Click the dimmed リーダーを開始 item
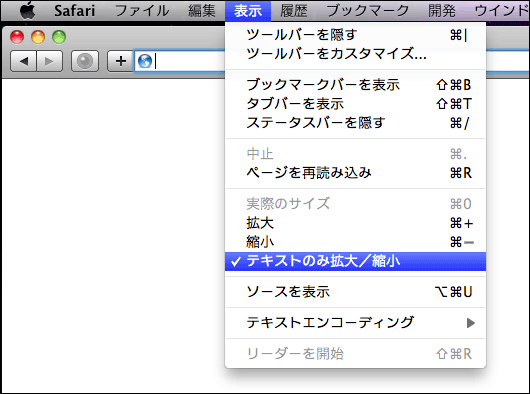Screen dimensions: 530x394 (356, 354)
